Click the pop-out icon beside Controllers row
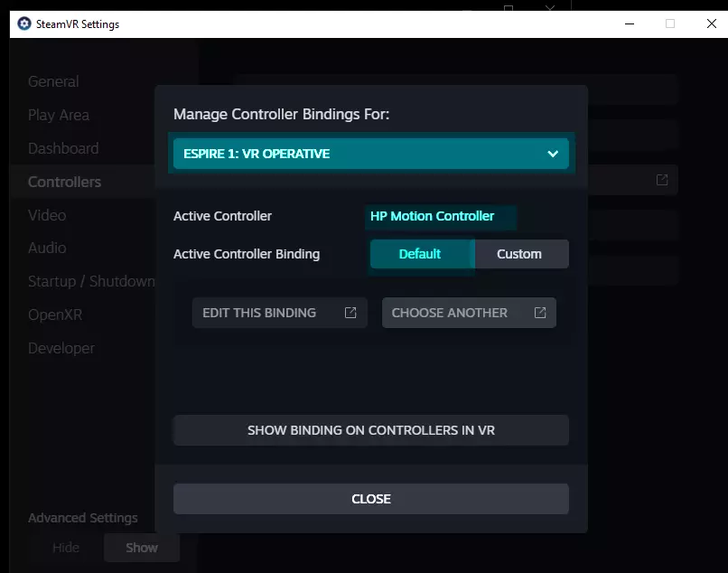The height and width of the screenshot is (573, 728). click(x=662, y=181)
